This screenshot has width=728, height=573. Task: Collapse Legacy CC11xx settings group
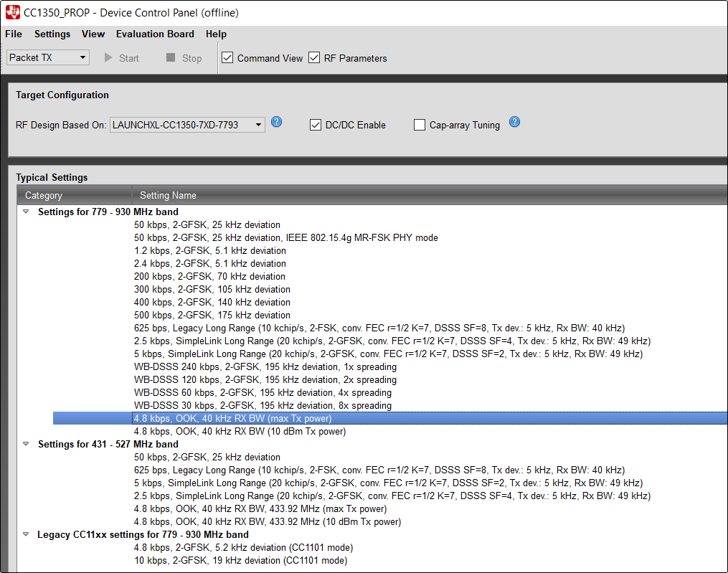(26, 534)
